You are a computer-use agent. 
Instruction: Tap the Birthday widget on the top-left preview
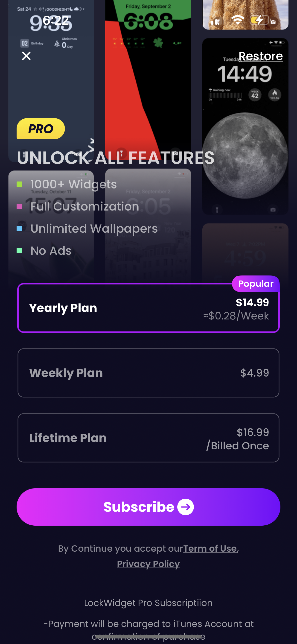click(x=31, y=43)
